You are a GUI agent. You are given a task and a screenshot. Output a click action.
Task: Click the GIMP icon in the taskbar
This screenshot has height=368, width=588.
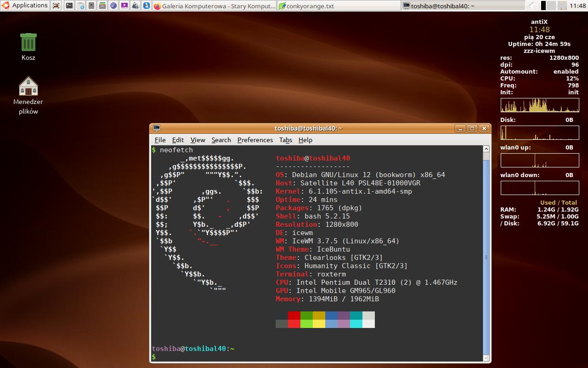(136, 6)
